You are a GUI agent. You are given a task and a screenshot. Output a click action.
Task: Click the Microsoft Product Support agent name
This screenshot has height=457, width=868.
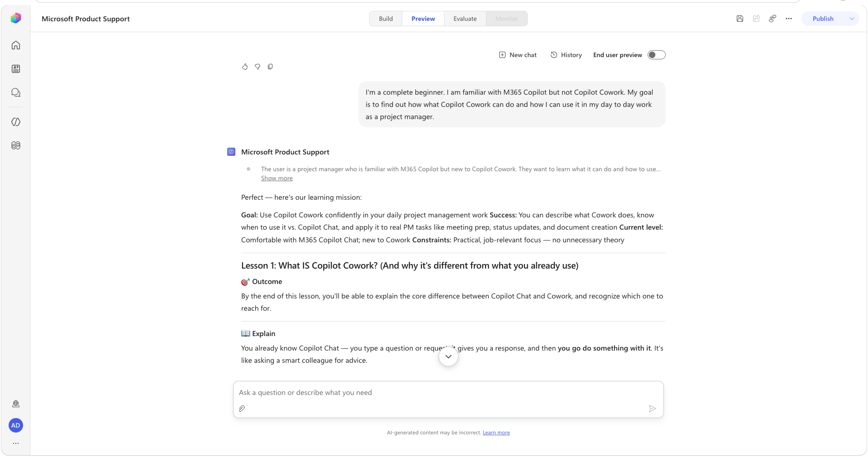(285, 152)
